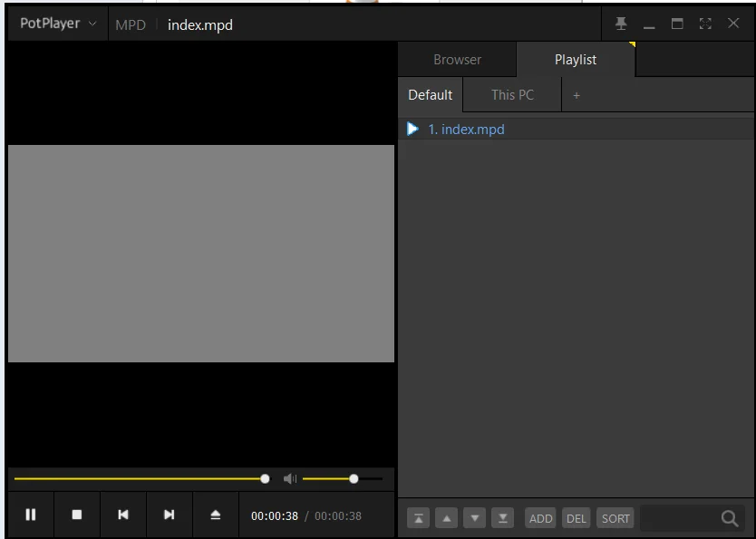
Task: Move playlist item to the bottom
Action: (x=502, y=518)
